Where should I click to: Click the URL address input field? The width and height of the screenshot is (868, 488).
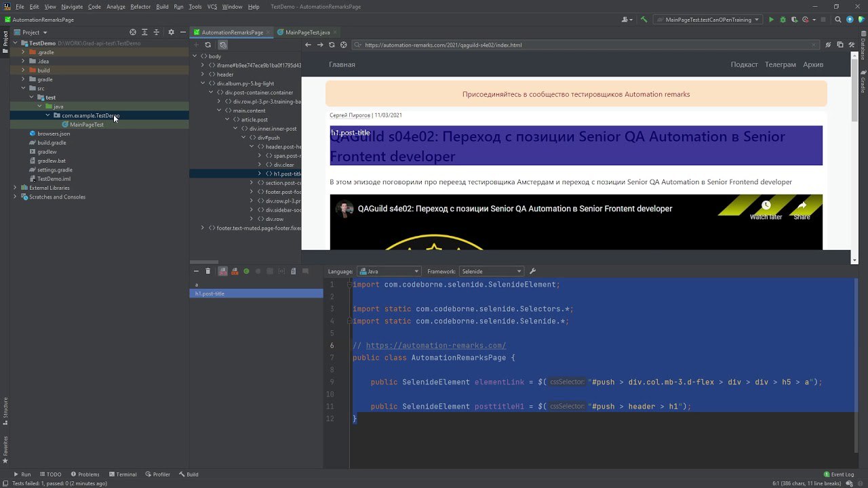587,45
